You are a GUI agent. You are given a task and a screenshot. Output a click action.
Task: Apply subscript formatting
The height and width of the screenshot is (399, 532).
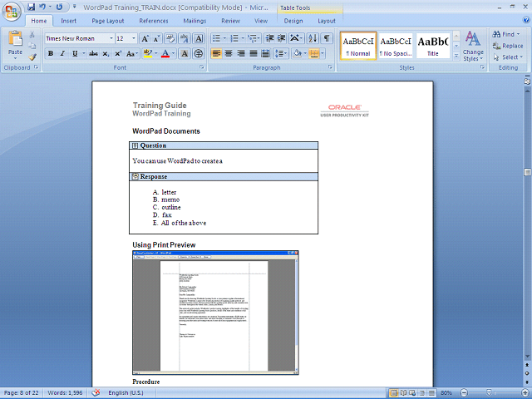(x=106, y=53)
